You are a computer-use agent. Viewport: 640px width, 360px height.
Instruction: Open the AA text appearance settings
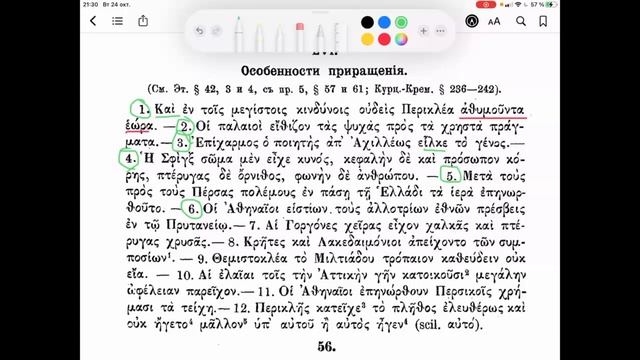point(494,21)
